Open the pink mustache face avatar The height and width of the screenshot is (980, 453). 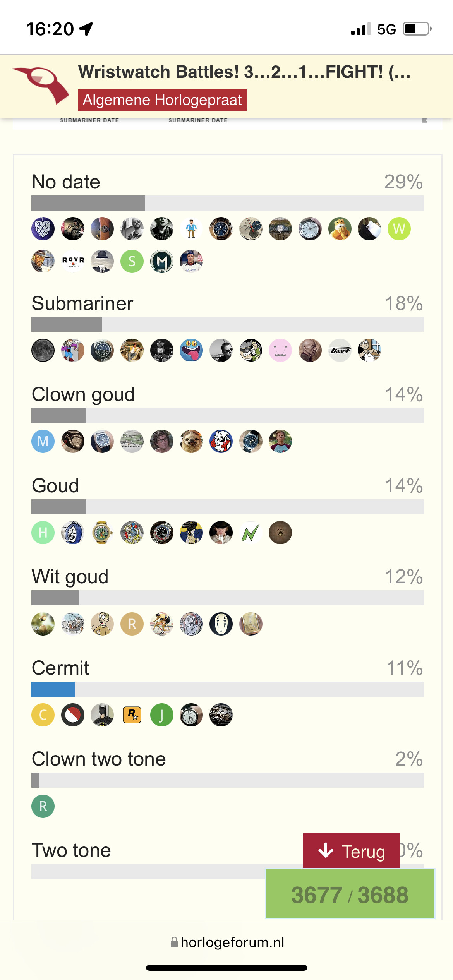(x=280, y=350)
